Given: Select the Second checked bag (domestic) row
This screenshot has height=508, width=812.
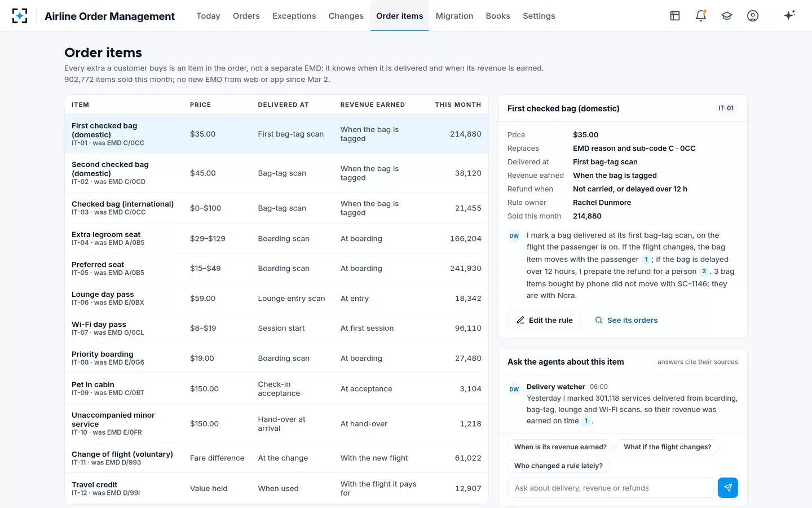Looking at the screenshot, I should click(276, 173).
